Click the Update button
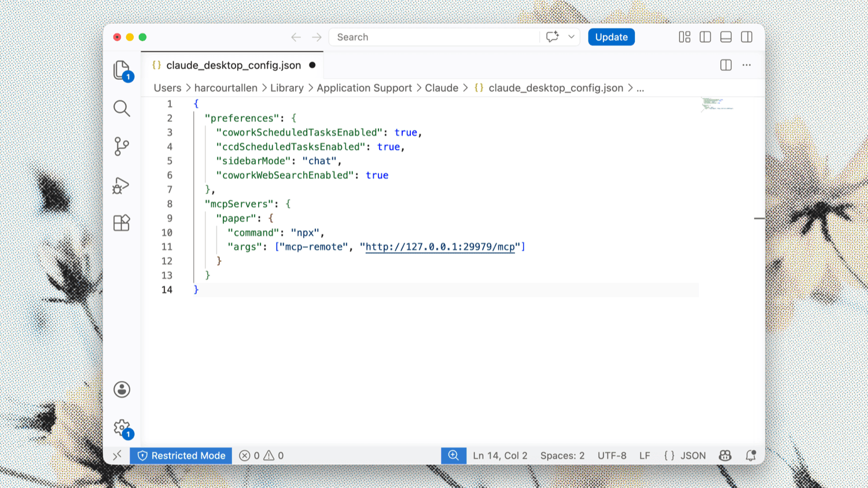This screenshot has width=868, height=488. click(612, 37)
